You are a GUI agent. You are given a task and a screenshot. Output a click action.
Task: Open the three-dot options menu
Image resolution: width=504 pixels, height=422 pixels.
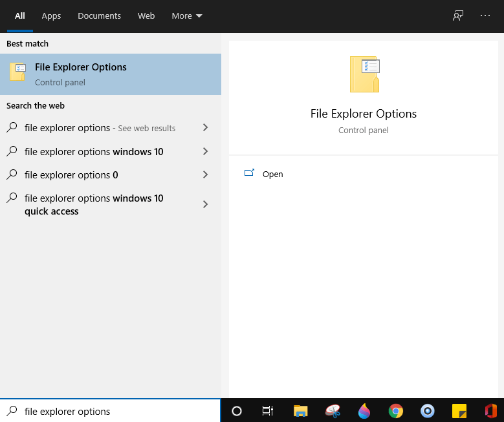click(485, 16)
